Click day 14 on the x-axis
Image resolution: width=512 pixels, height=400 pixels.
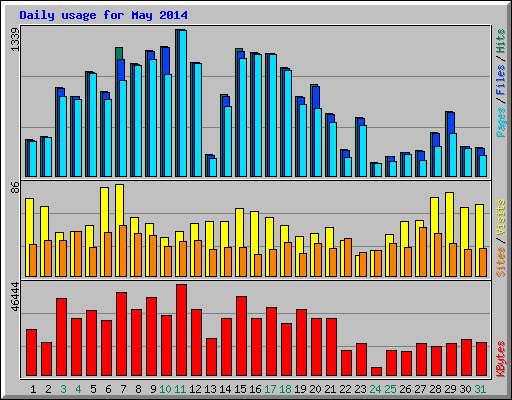point(225,389)
